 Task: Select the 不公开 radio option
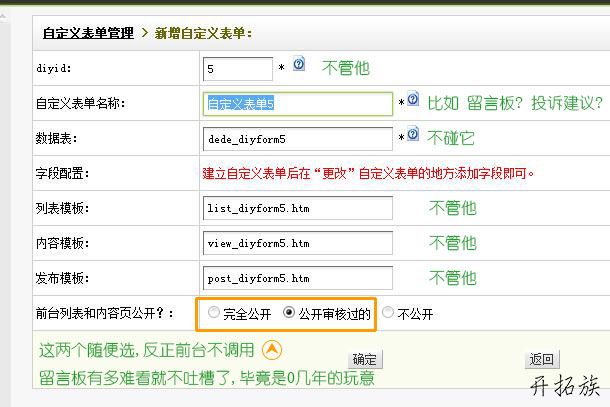click(388, 312)
